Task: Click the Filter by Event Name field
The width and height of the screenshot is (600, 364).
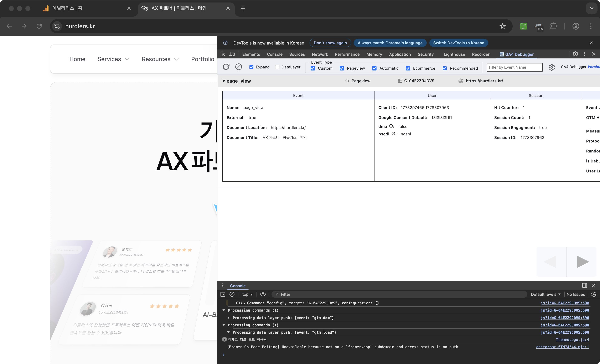Action: (x=514, y=67)
